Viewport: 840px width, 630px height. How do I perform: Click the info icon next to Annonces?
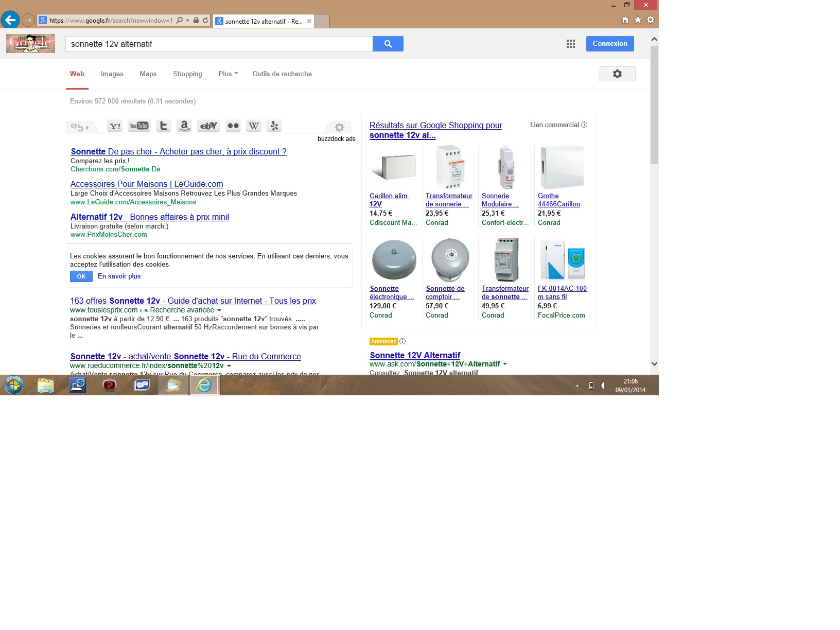coord(402,341)
